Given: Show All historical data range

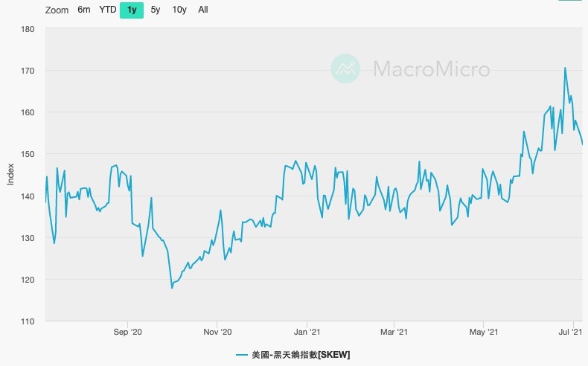Looking at the screenshot, I should (203, 10).
